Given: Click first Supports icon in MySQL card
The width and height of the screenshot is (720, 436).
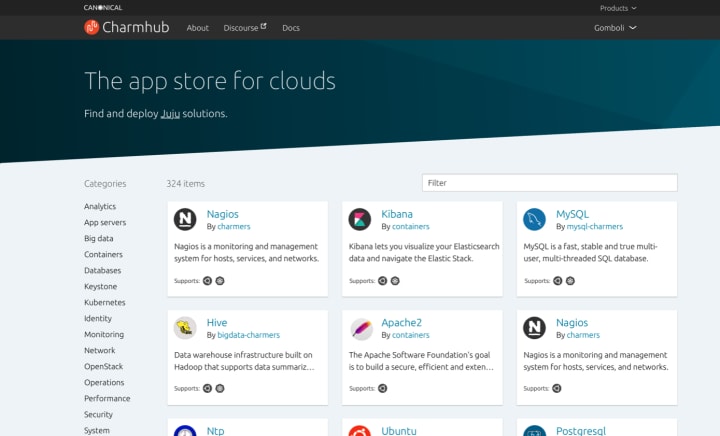Looking at the screenshot, I should [x=557, y=281].
